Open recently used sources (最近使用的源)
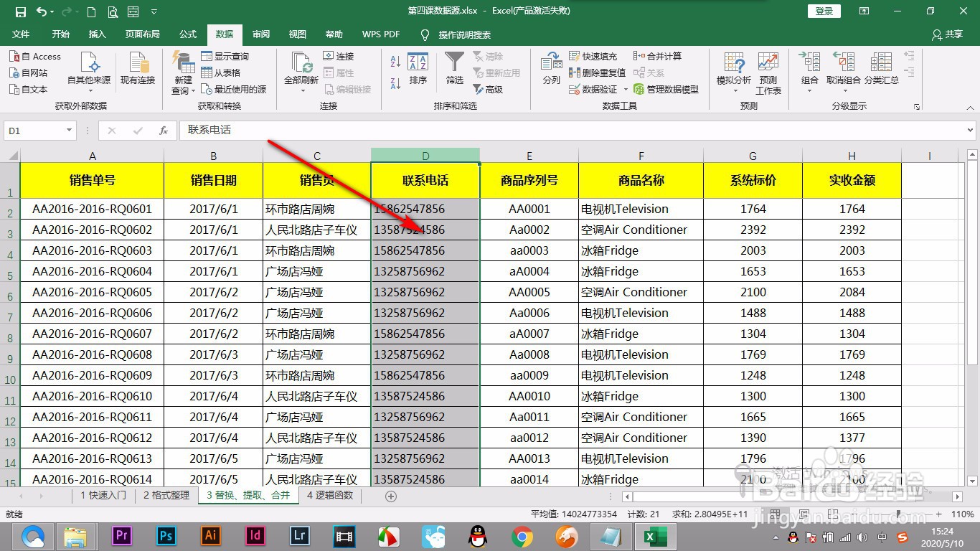 pos(234,89)
